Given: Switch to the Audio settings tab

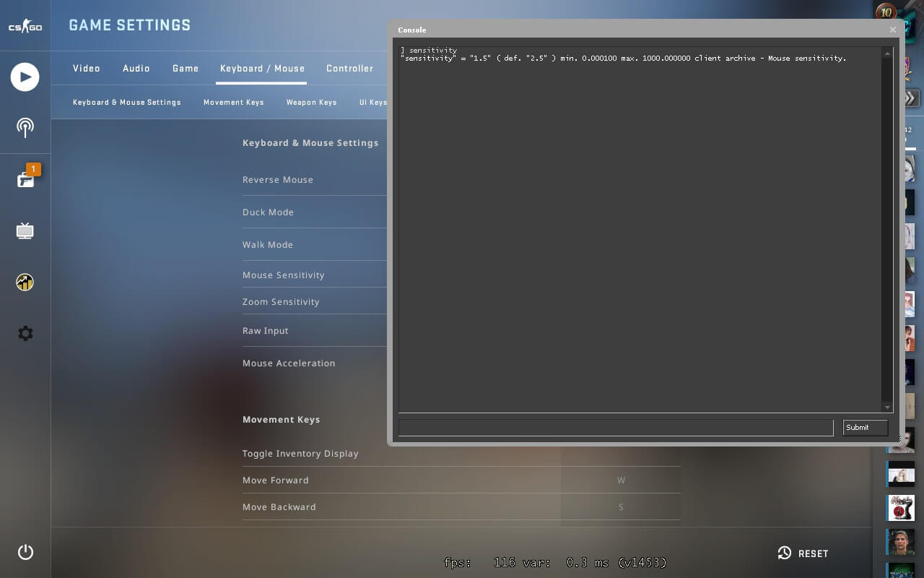Looking at the screenshot, I should 136,69.
